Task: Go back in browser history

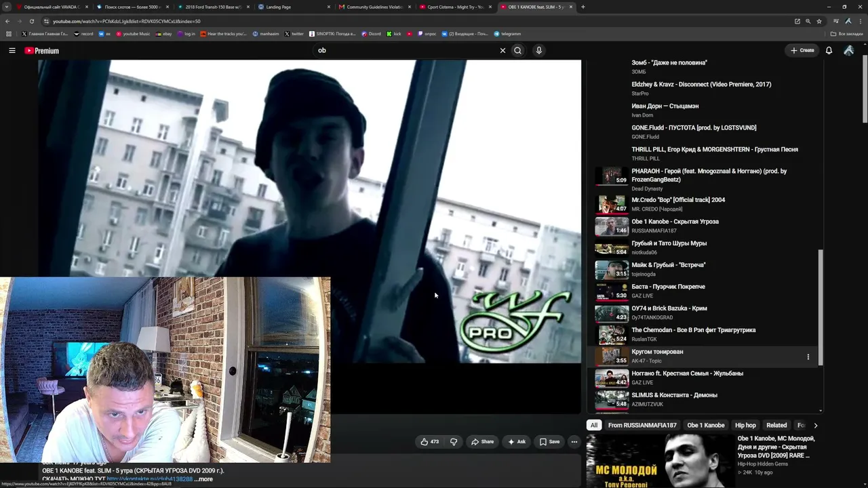Action: click(7, 21)
